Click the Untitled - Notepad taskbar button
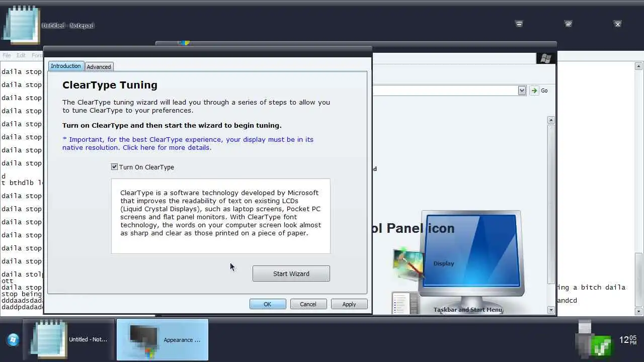Viewport: 644px width, 362px height. point(69,339)
